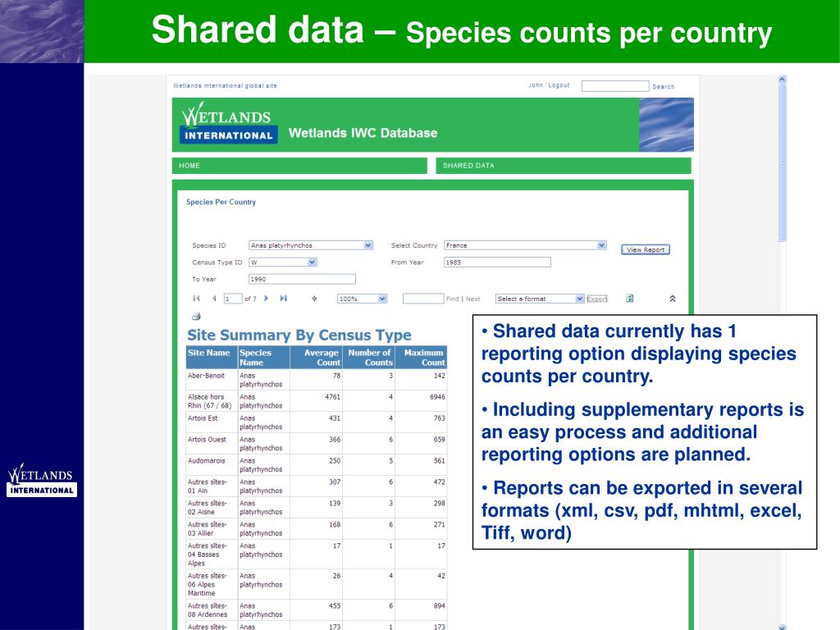This screenshot has width=840, height=630.
Task: Open the Select Country dropdown
Action: 601,245
